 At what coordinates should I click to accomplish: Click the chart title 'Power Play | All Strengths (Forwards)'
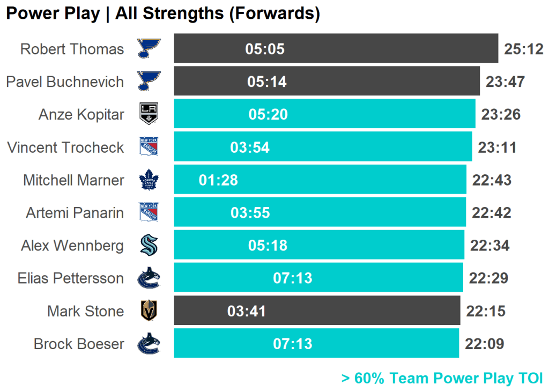pos(163,14)
